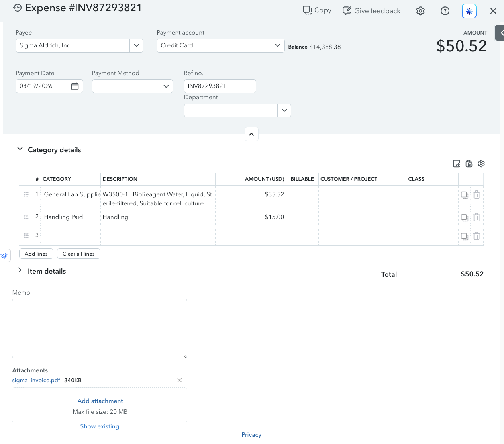Click Clear all lines button
The image size is (504, 444).
78,254
